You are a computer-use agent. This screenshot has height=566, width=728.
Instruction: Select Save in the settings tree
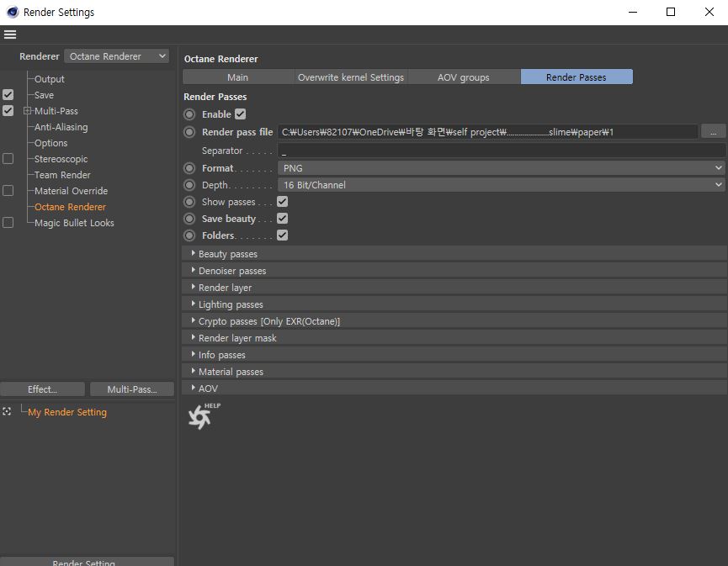tap(44, 95)
